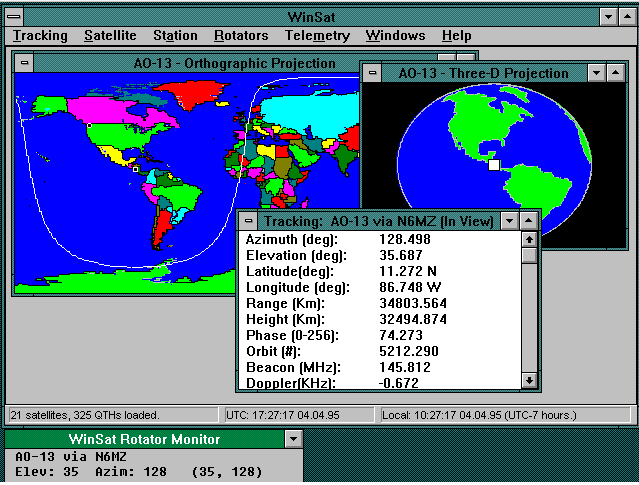Screen dimensions: 639x485
Task: Click ground station marker on orthographic map
Action: [x=89, y=126]
